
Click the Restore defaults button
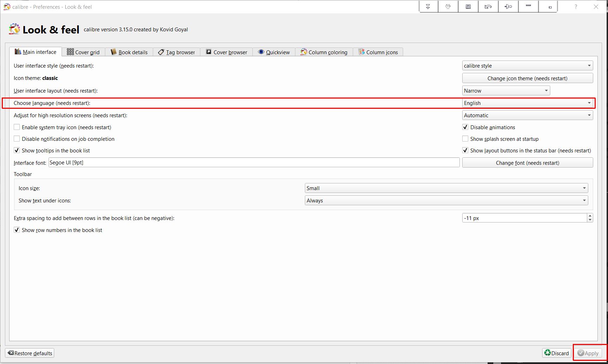[x=30, y=353]
